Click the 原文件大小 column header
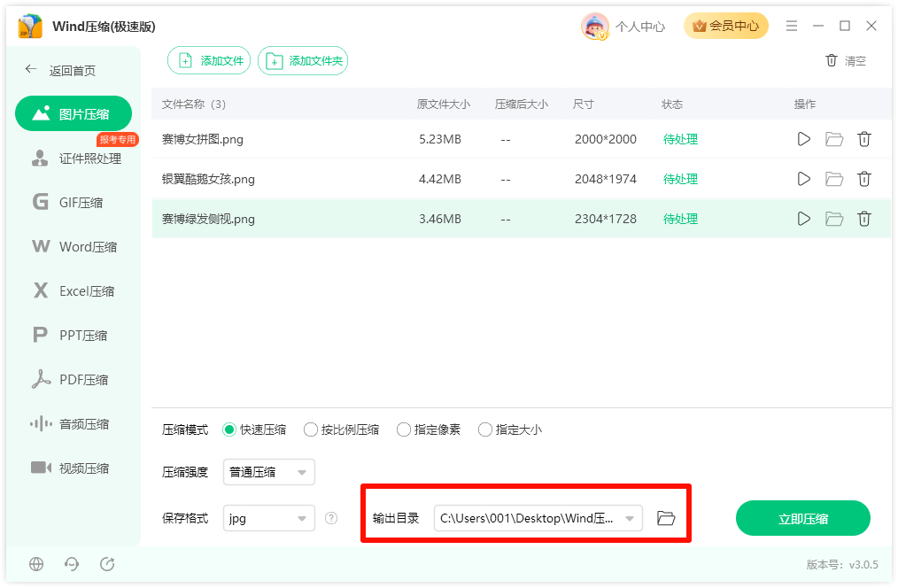 [x=444, y=104]
